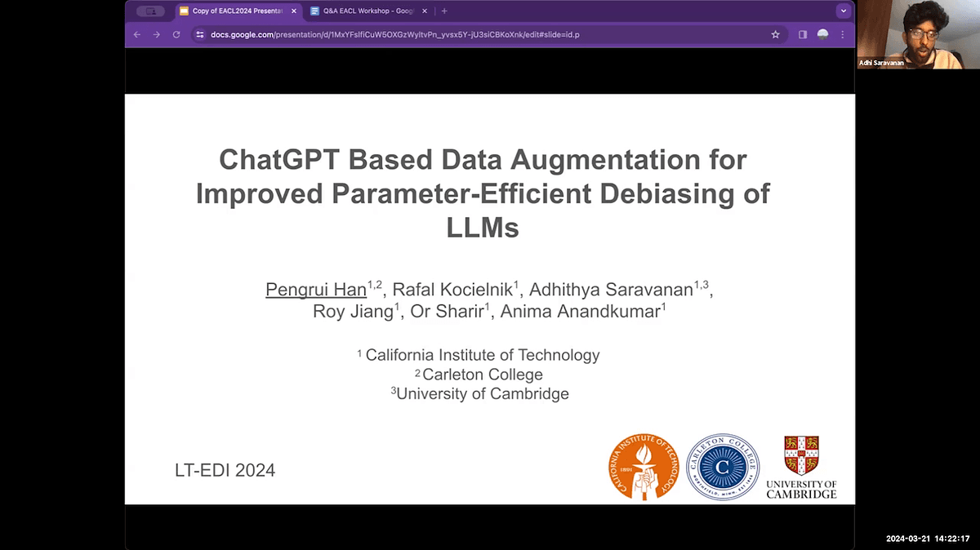Click the author name Adhithya Saravanan
The width and height of the screenshot is (980, 550).
612,290
